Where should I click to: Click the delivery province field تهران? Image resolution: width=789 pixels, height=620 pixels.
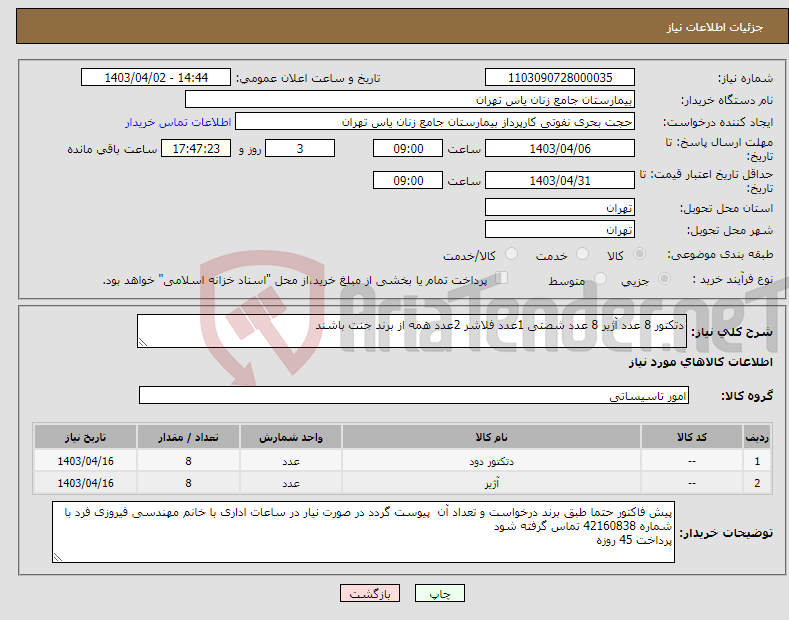coord(560,207)
